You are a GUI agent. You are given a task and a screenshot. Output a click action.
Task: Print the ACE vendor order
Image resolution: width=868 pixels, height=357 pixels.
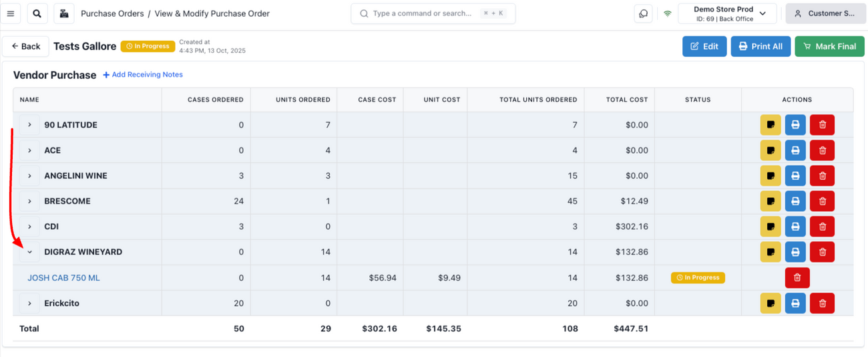pyautogui.click(x=795, y=150)
